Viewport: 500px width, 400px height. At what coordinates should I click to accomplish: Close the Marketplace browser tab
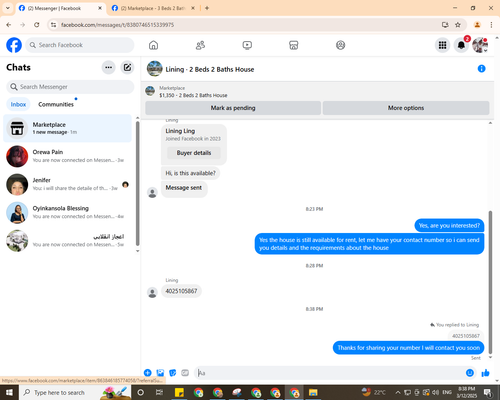click(193, 8)
